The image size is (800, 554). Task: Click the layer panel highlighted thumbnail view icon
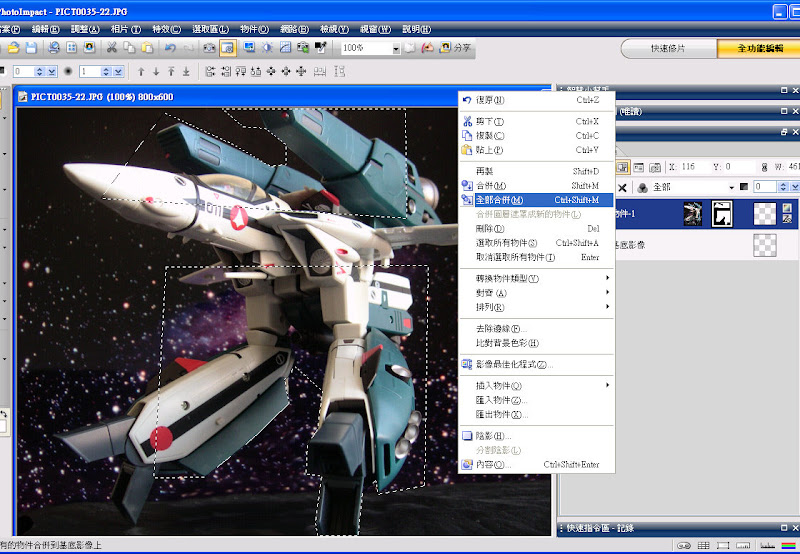point(622,167)
